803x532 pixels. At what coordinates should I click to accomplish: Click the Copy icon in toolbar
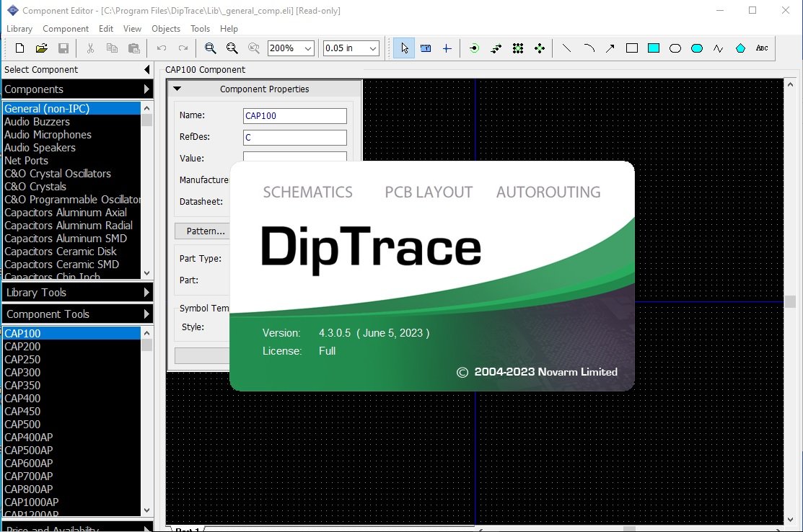tap(112, 48)
